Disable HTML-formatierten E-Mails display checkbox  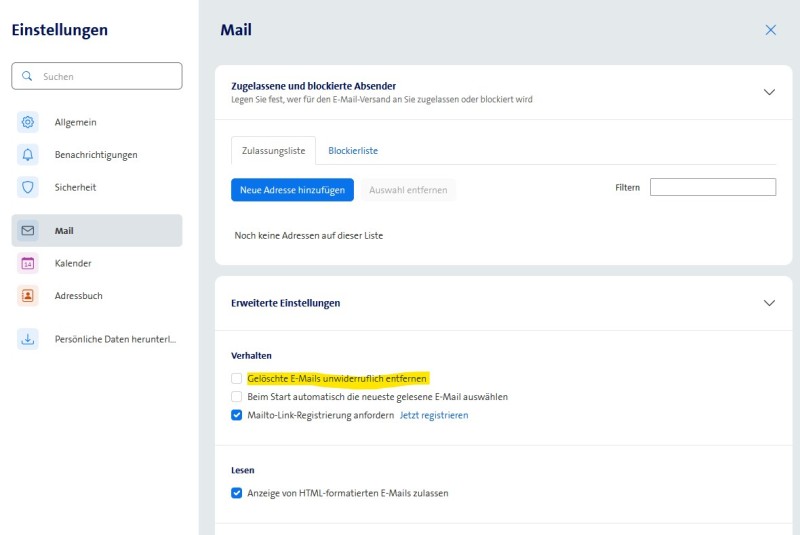(x=237, y=493)
